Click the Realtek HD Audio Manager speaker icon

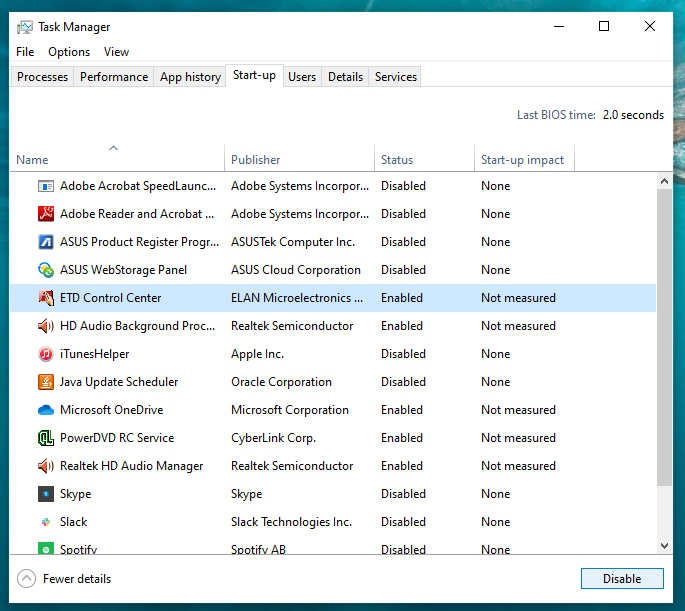pyautogui.click(x=46, y=466)
